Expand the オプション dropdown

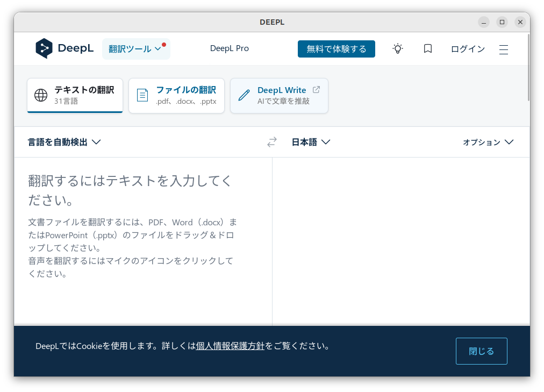488,142
